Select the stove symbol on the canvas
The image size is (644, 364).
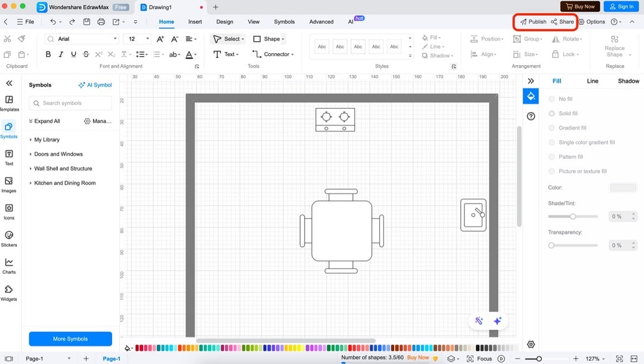pyautogui.click(x=335, y=119)
